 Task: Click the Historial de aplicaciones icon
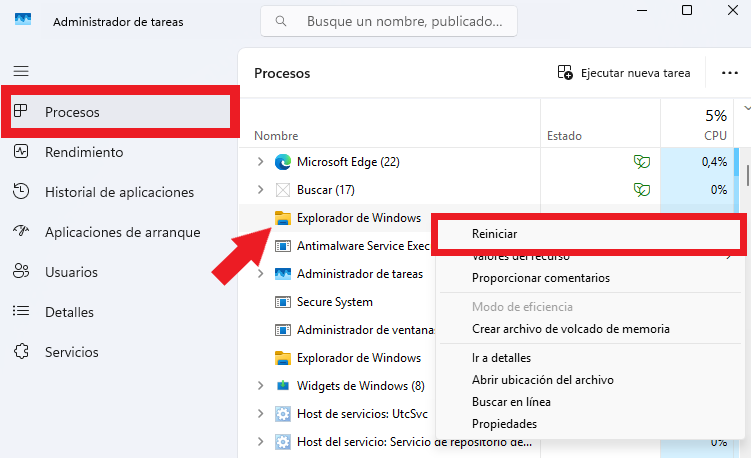(21, 191)
